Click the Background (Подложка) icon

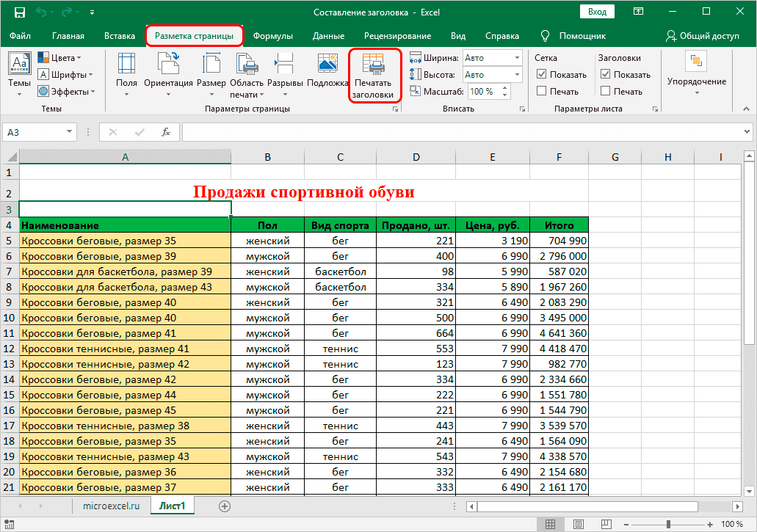[x=327, y=65]
